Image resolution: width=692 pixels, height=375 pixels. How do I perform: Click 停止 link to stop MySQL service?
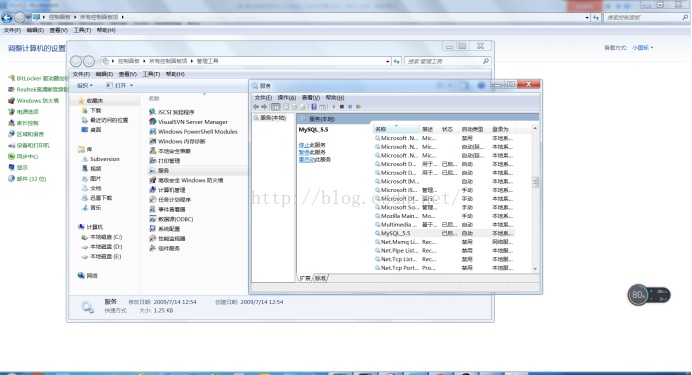(x=304, y=145)
